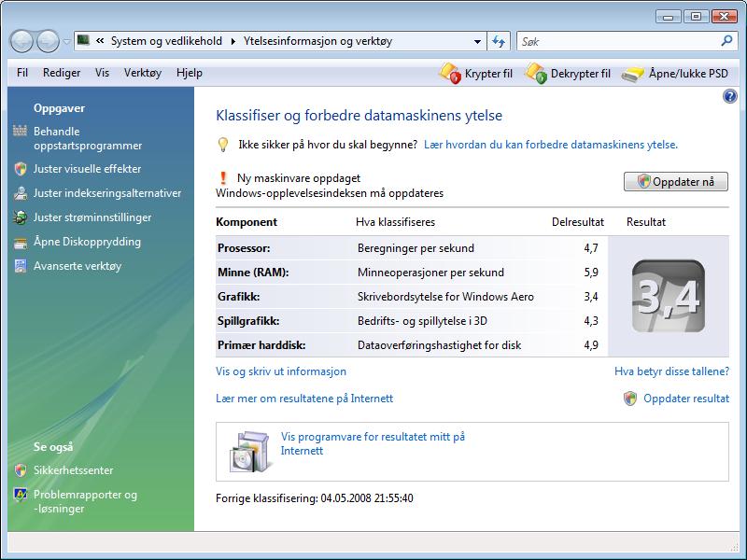Viewport: 747px width, 560px height.
Task: Click the Dekrypter fil lock icon
Action: (535, 74)
